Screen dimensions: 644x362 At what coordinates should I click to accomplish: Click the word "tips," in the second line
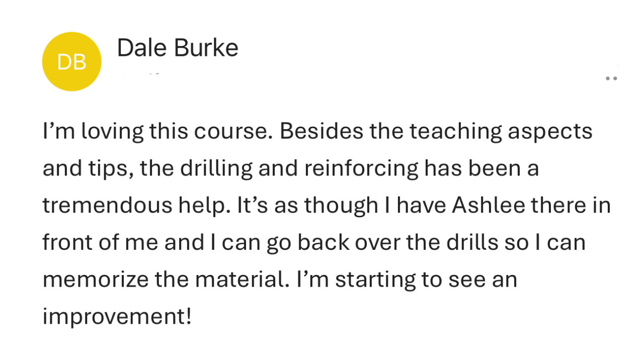tap(109, 169)
